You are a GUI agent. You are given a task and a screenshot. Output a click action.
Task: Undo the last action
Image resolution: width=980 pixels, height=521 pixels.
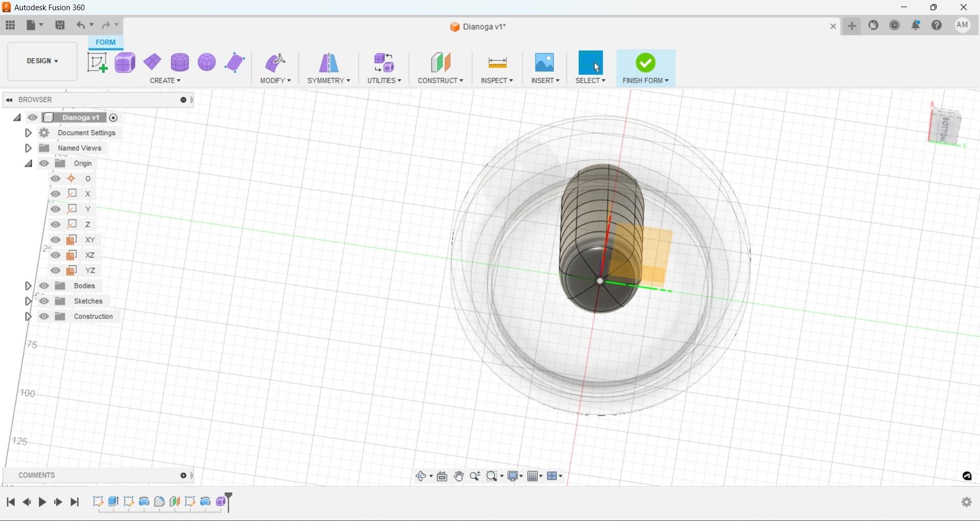click(x=81, y=25)
